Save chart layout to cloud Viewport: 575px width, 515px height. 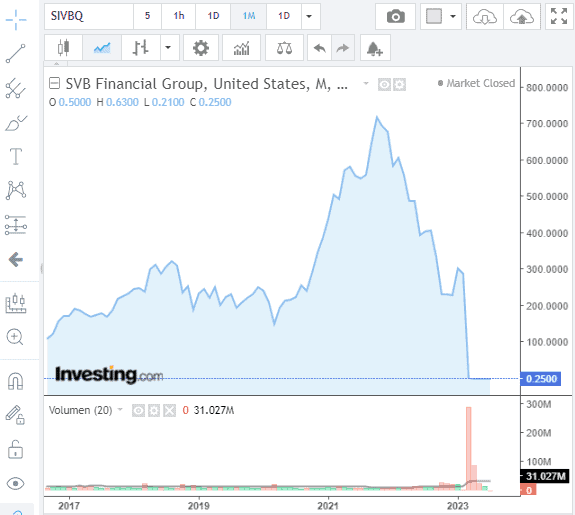click(x=522, y=17)
